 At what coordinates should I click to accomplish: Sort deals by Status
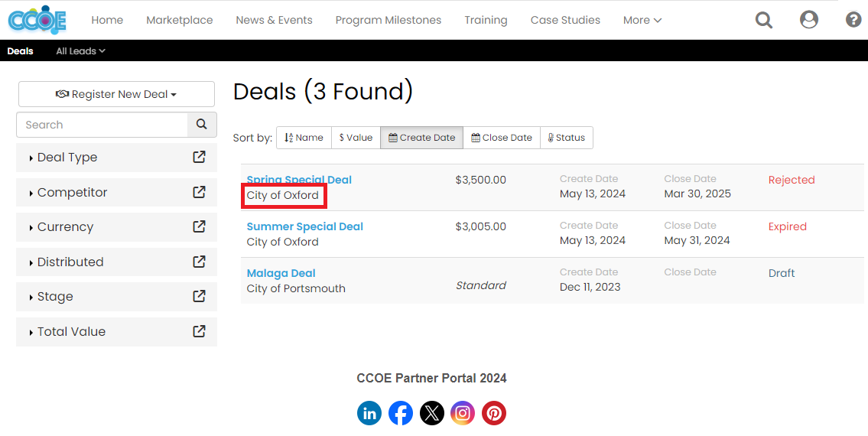pos(567,138)
